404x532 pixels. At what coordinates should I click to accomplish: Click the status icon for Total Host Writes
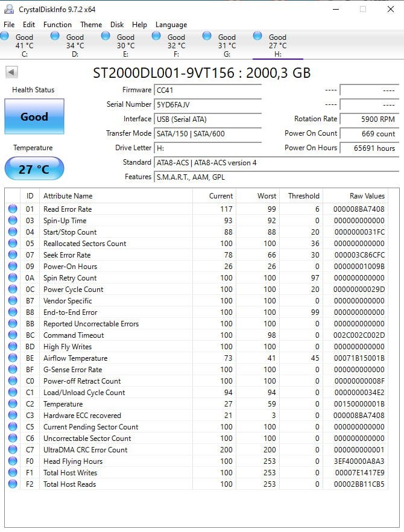pos(13,473)
